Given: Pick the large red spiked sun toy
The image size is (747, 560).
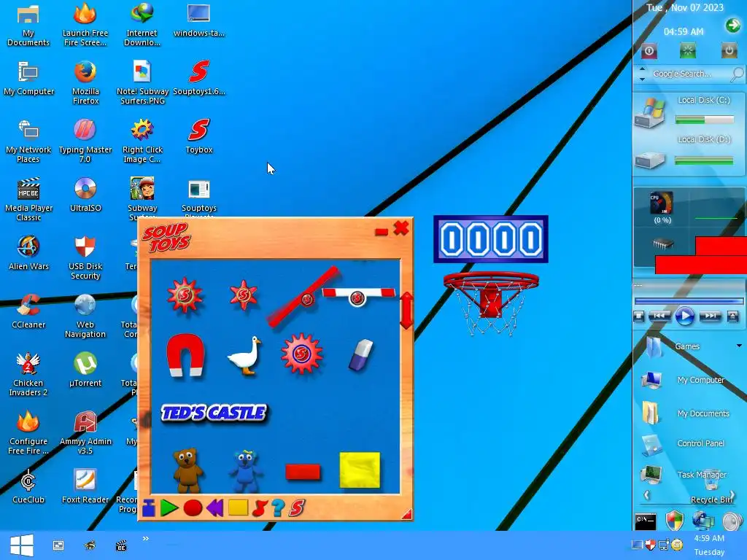Looking at the screenshot, I should (185, 296).
